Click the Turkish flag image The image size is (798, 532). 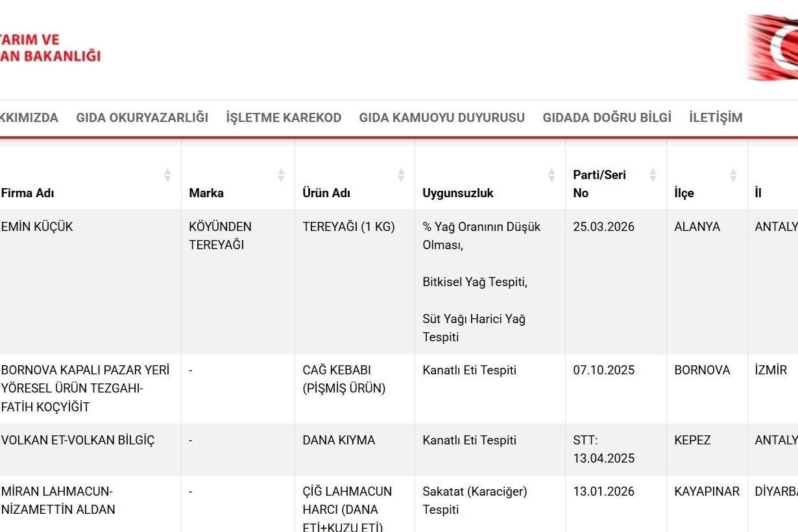click(772, 47)
